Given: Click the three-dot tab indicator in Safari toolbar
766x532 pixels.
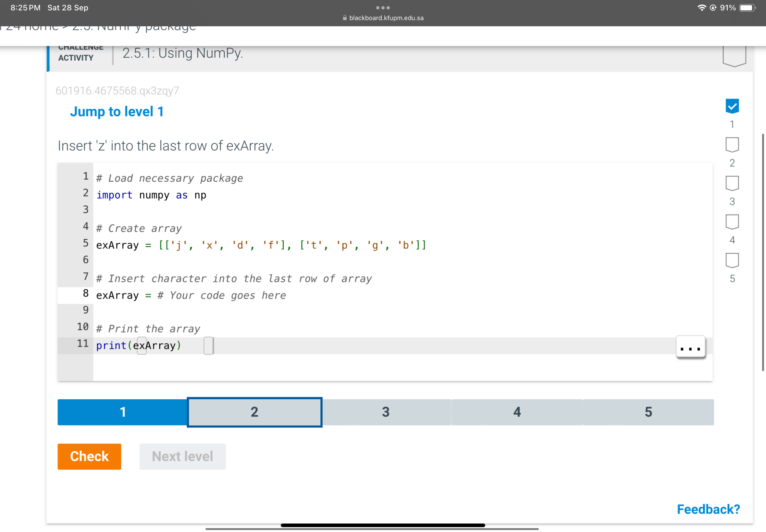Looking at the screenshot, I should (383, 7).
